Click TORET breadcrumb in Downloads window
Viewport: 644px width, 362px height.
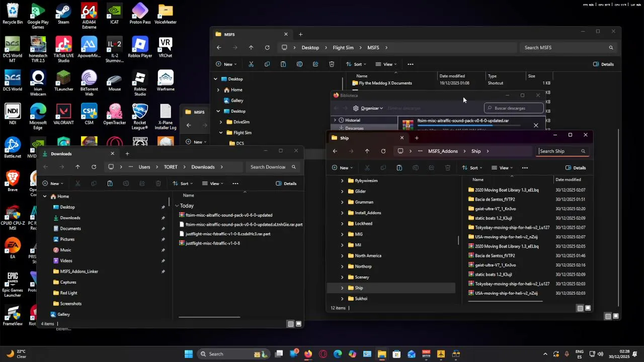coord(171,167)
